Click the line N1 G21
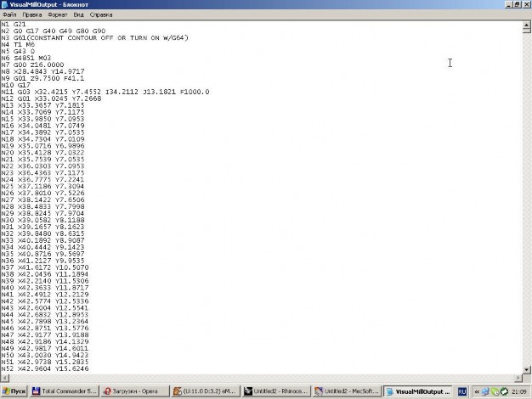The image size is (532, 399). [x=14, y=24]
